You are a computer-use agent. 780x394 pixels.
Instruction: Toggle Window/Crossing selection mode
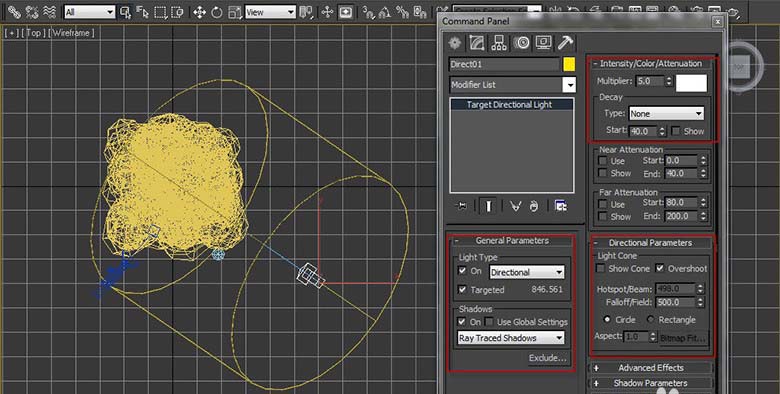pos(177,12)
